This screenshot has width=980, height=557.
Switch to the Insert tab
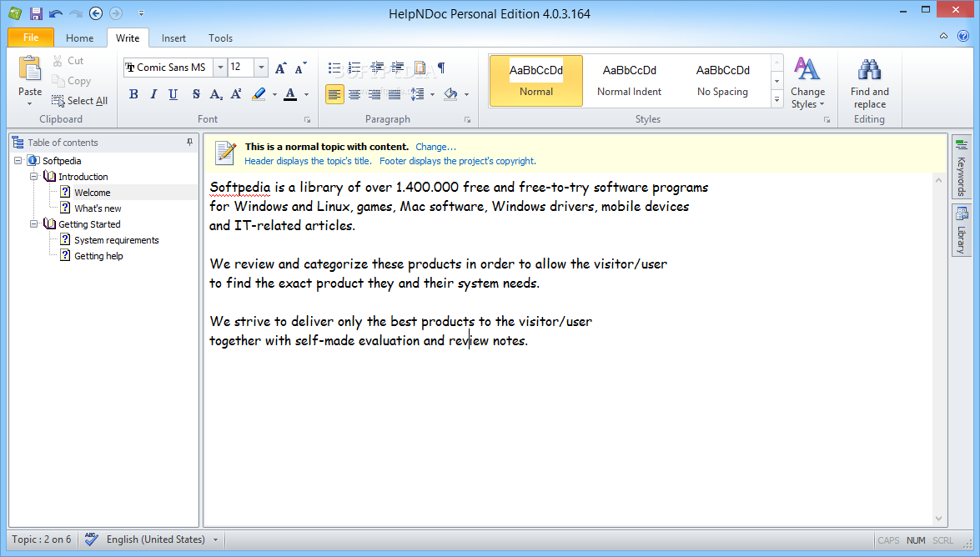click(173, 38)
